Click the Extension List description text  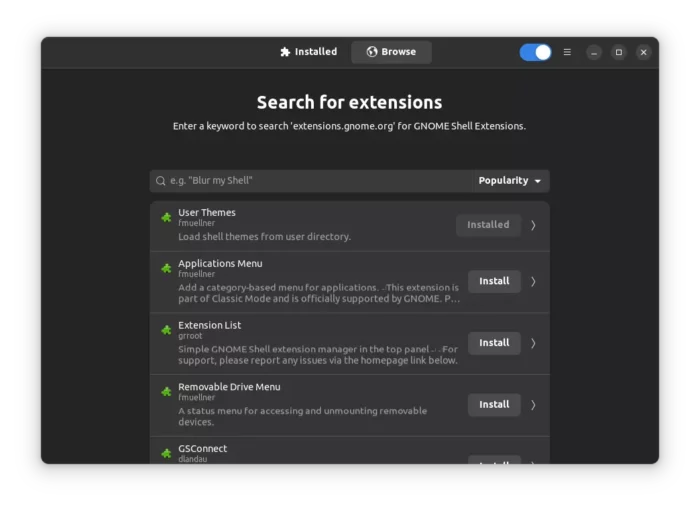(318, 355)
